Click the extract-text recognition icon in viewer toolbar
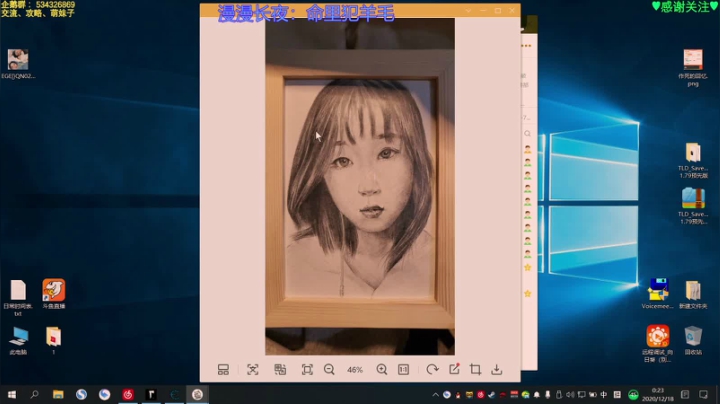The image size is (720, 404). (253, 370)
